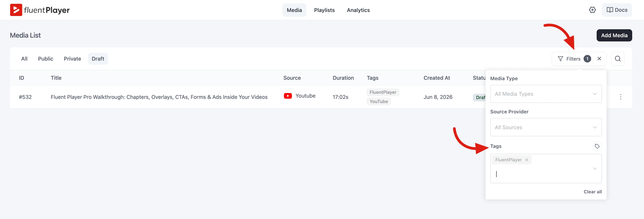Viewport: 644px width, 219px height.
Task: Switch to the Media tab
Action: coord(294,10)
